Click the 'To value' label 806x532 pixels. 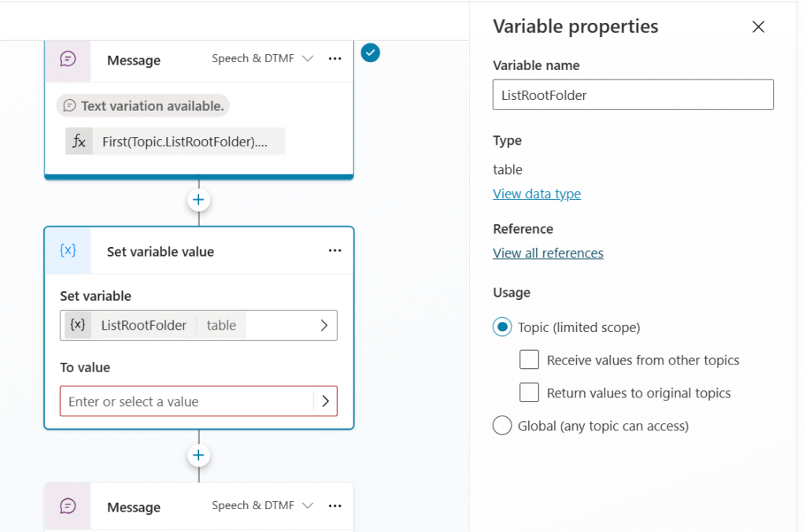pos(85,368)
